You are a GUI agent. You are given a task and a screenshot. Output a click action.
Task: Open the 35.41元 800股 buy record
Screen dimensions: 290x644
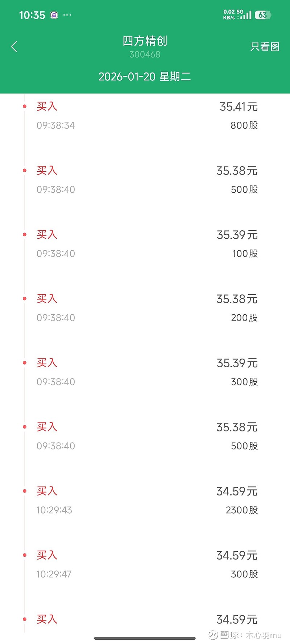145,116
